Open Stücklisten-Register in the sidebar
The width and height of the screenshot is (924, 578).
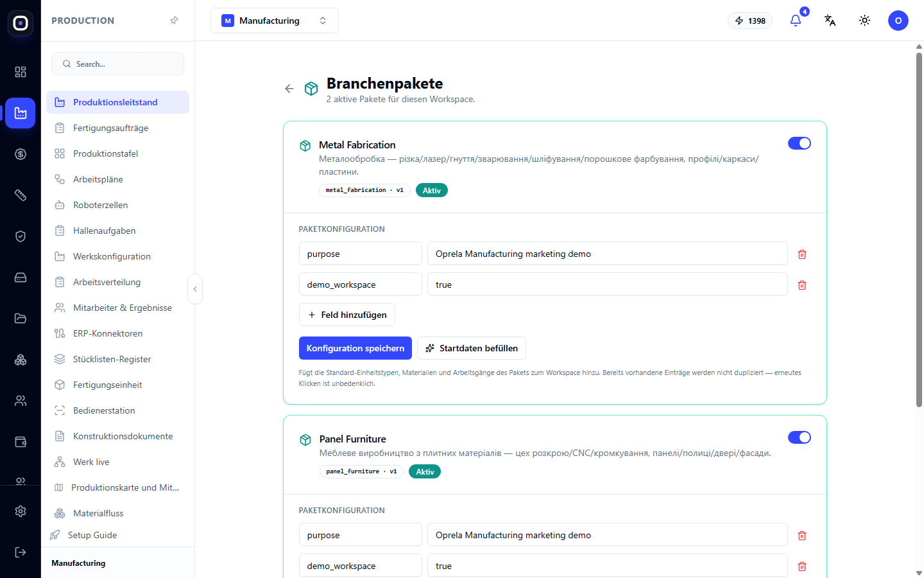click(117, 359)
